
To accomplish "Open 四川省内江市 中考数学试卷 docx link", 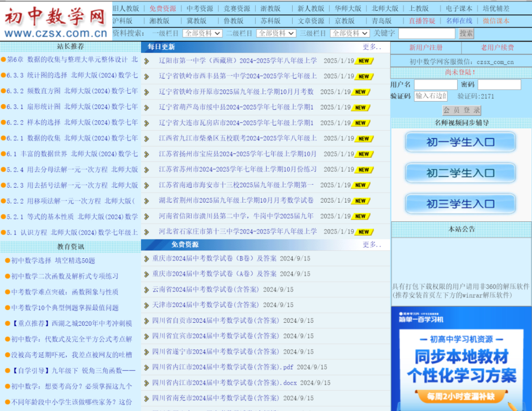I will [x=224, y=383].
